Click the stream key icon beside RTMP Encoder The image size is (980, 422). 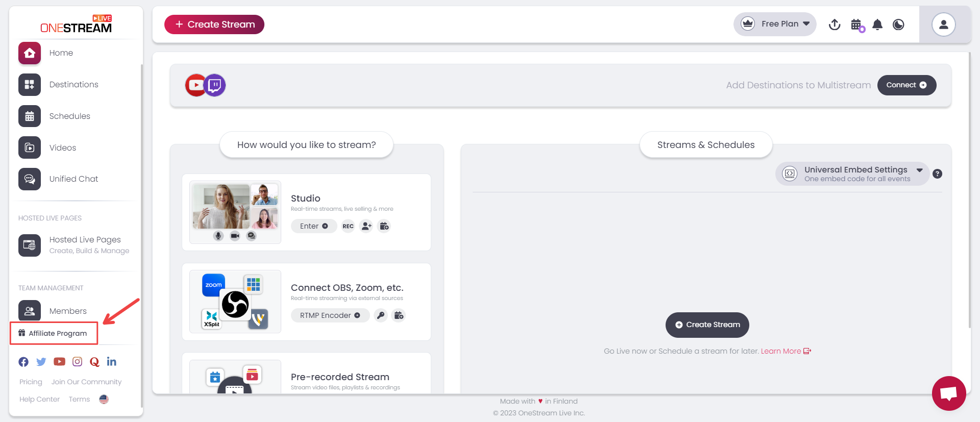(381, 315)
